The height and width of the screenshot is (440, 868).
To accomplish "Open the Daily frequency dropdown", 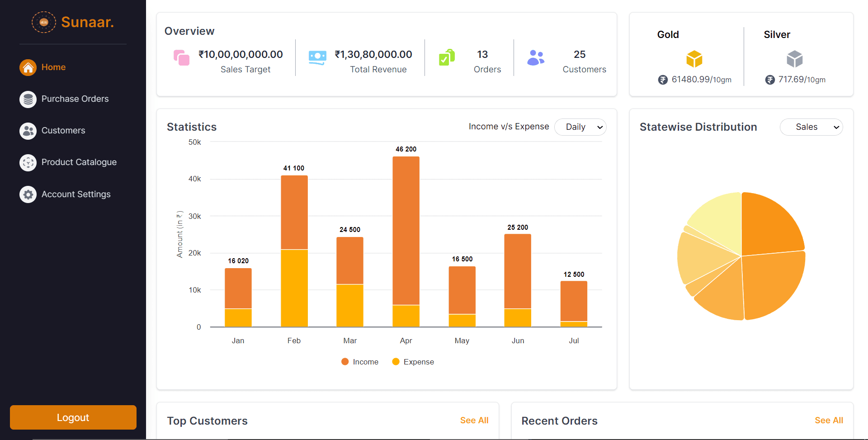I will (x=580, y=127).
